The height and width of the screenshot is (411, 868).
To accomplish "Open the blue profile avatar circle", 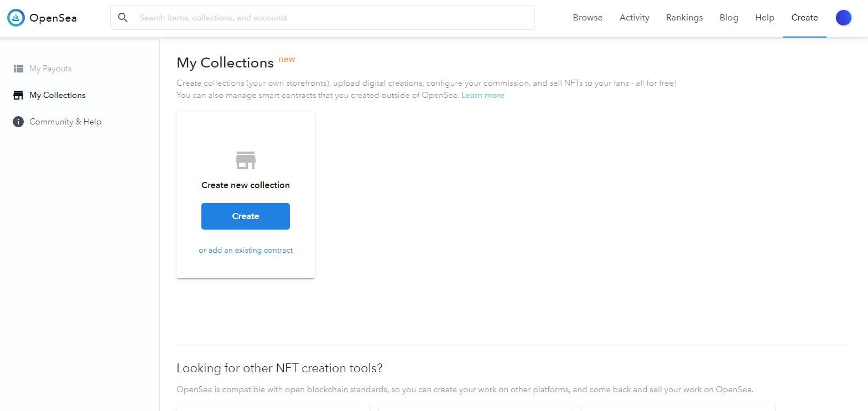I will (843, 18).
